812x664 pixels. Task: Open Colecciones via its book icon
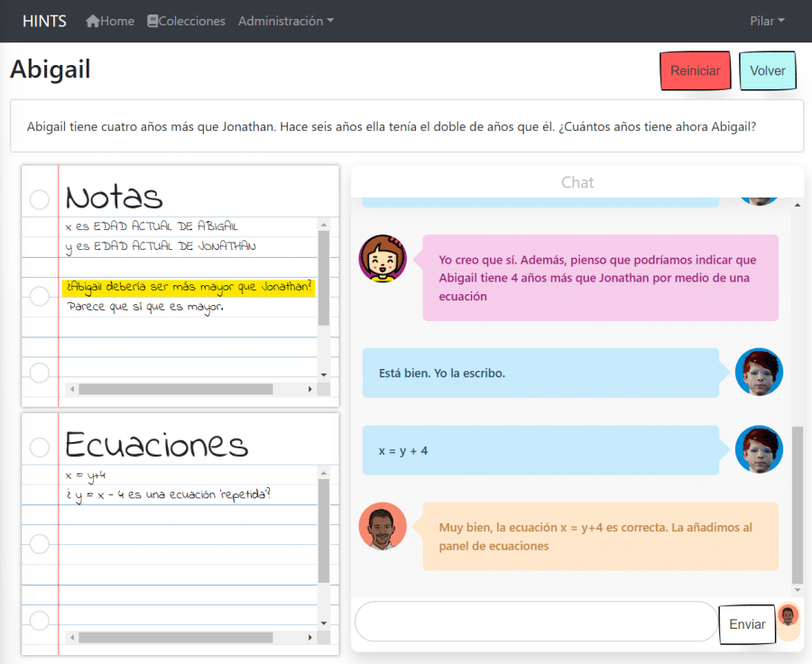tap(152, 21)
